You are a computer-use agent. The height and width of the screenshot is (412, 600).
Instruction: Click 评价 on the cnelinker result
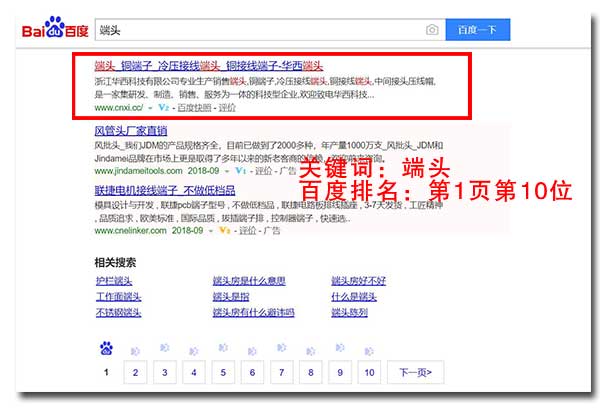pos(248,231)
